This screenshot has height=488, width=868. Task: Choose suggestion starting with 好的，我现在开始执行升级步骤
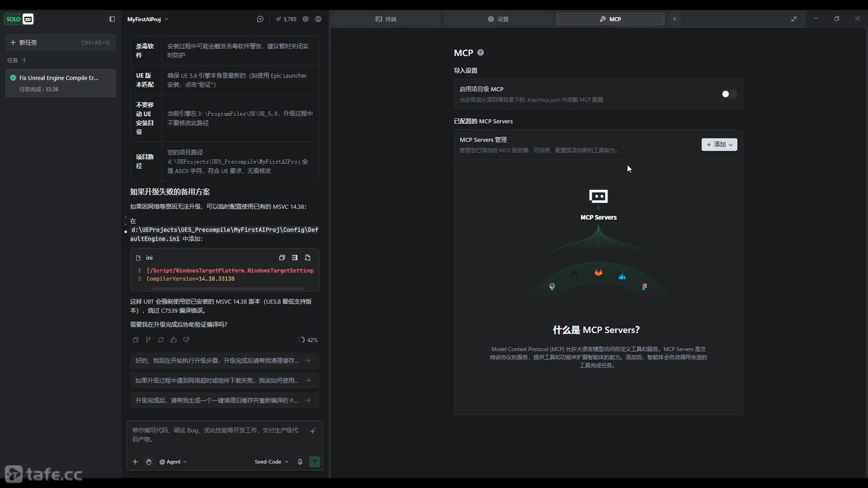click(224, 361)
